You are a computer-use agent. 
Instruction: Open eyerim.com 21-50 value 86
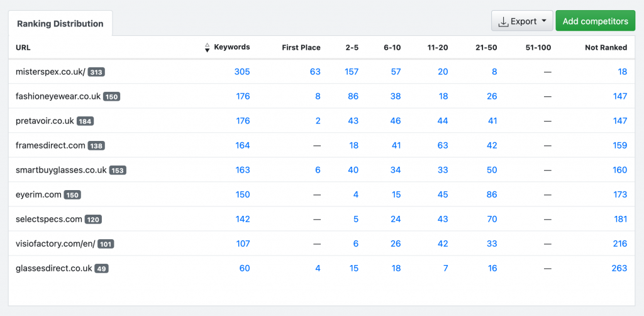[x=492, y=195]
